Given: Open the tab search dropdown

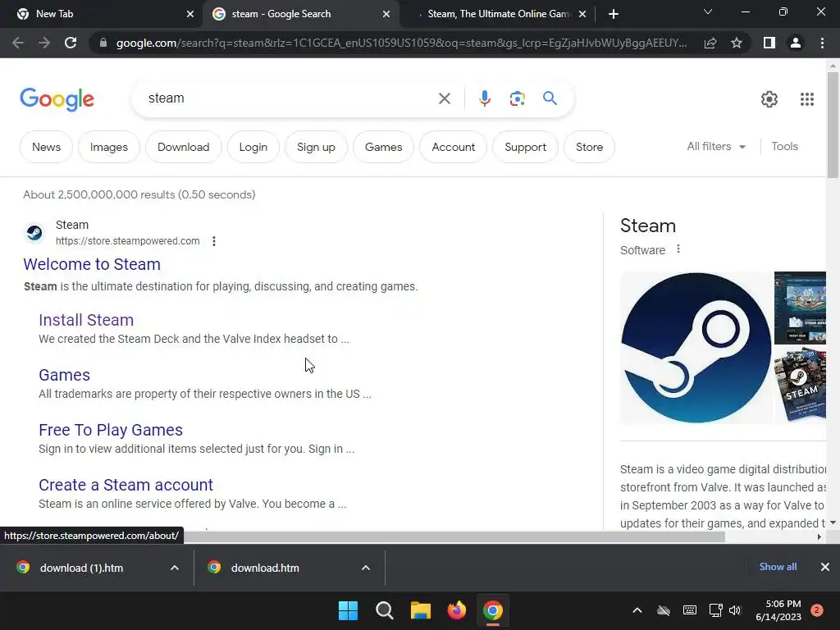Looking at the screenshot, I should coord(708,11).
